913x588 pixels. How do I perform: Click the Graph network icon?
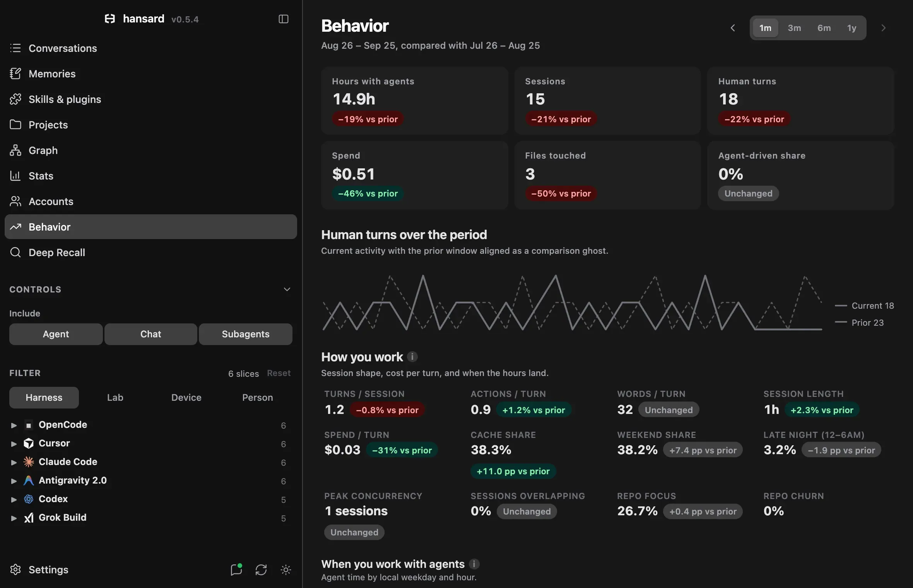pyautogui.click(x=15, y=150)
